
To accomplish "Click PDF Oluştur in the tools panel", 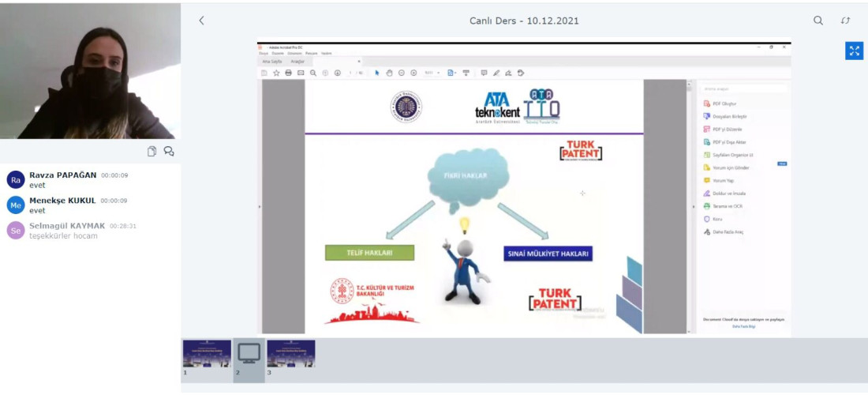I will (x=724, y=103).
